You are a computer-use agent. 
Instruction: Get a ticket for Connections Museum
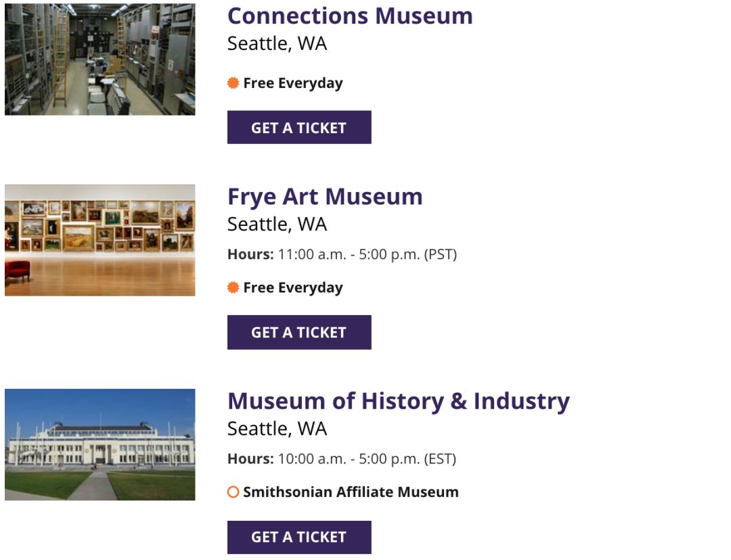click(x=299, y=127)
